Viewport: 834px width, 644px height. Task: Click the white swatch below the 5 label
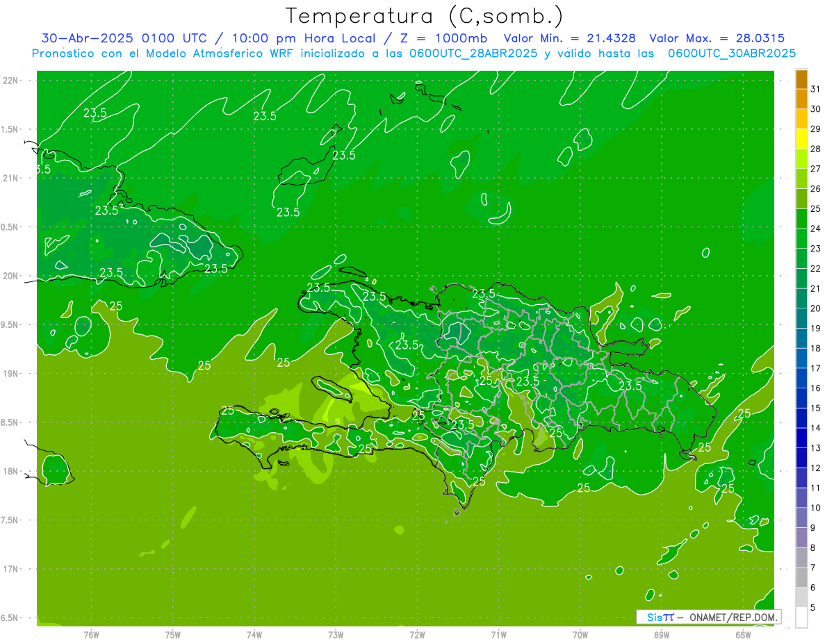point(801,617)
